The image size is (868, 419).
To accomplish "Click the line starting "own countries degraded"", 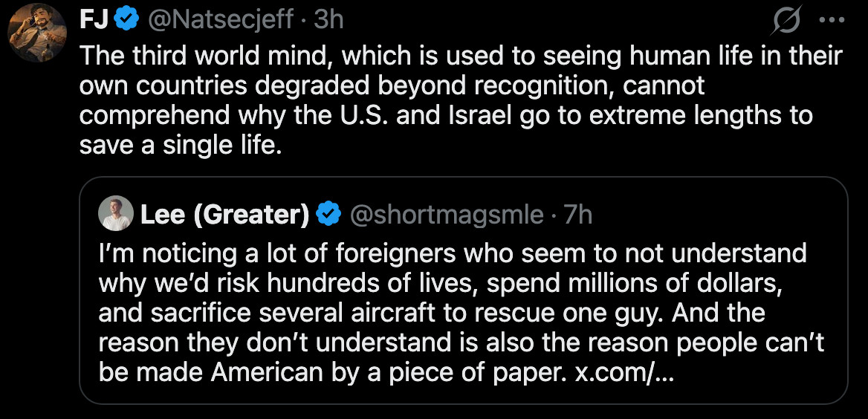I will (392, 86).
